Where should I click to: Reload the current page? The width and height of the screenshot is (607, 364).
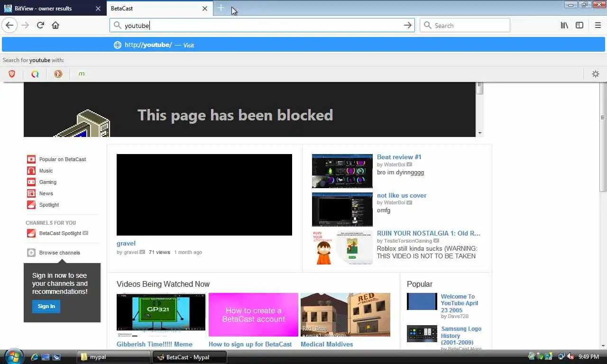(x=40, y=25)
